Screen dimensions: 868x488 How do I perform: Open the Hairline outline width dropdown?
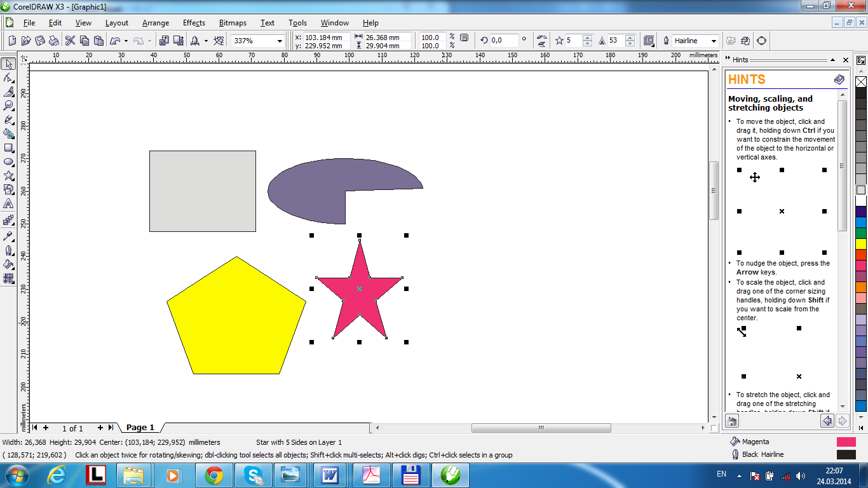pyautogui.click(x=714, y=41)
